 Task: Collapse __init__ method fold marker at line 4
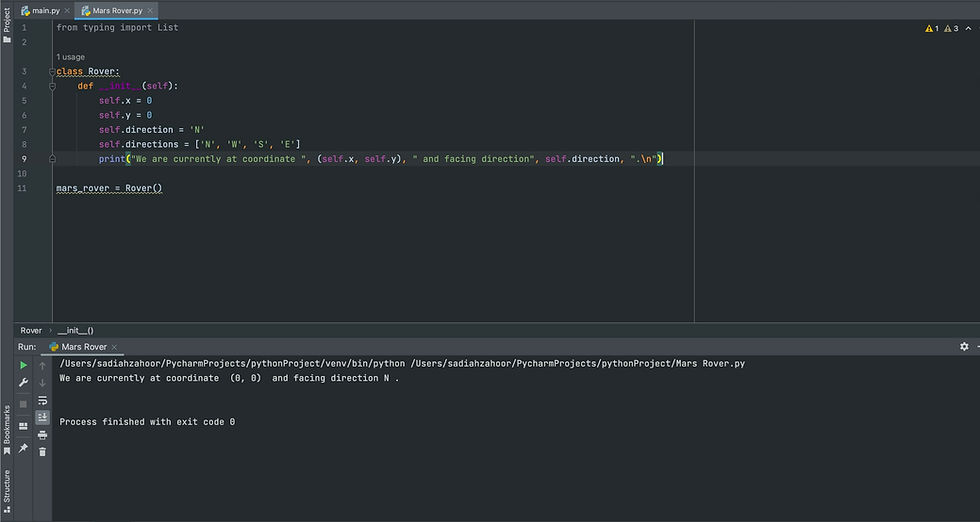tap(52, 86)
